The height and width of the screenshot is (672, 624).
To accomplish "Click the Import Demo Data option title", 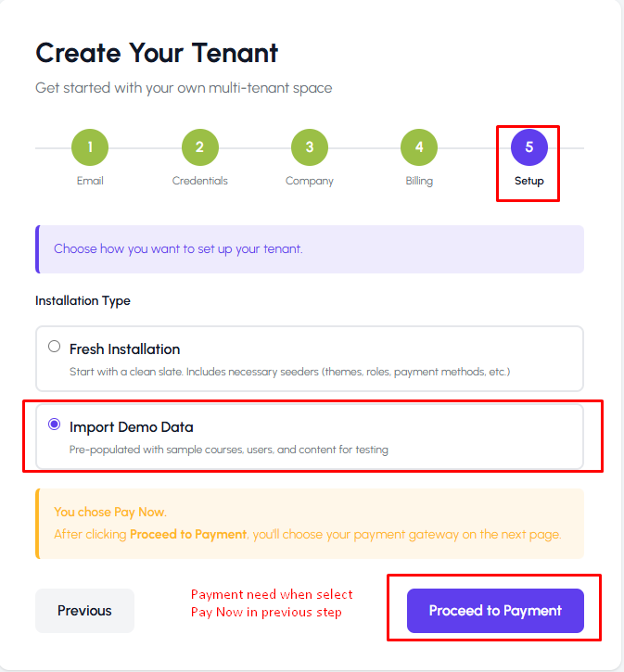I will click(x=132, y=427).
